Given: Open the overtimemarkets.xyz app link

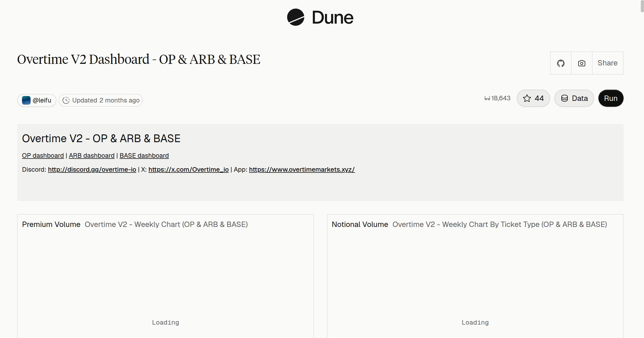Looking at the screenshot, I should (302, 170).
